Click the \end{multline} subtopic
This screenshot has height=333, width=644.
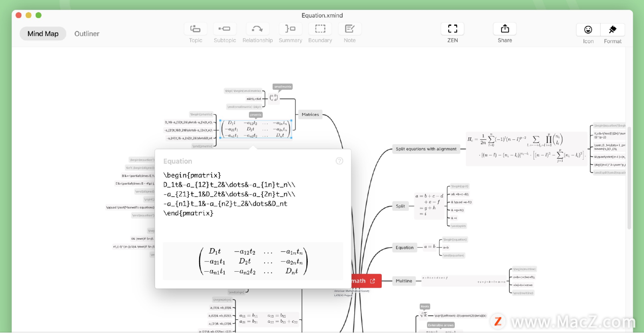tap(523, 293)
